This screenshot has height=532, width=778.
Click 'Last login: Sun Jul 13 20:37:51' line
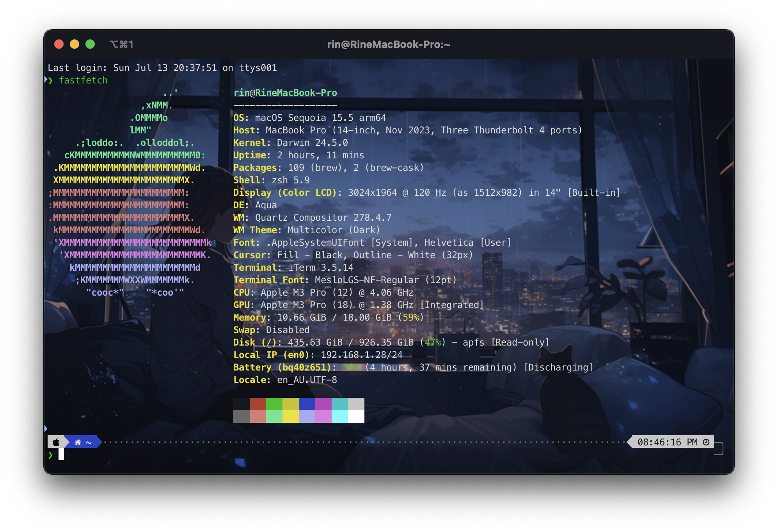pos(162,68)
